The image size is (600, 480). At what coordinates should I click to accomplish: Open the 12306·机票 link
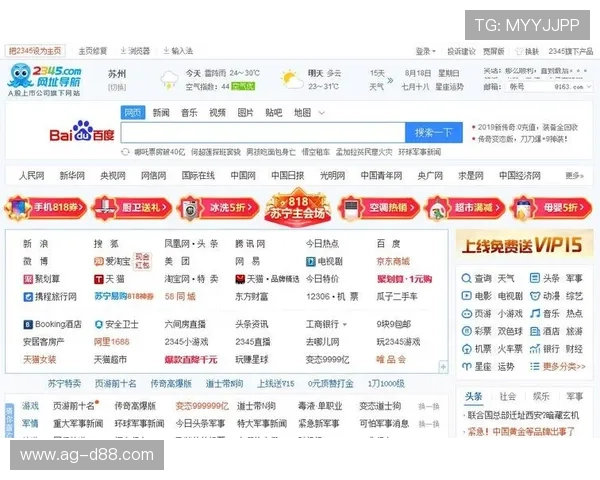[332, 296]
